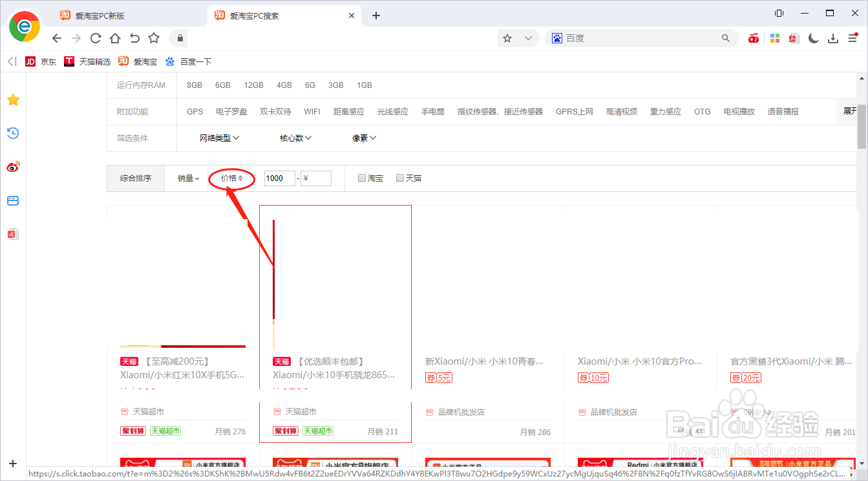This screenshot has height=481, width=868.
Task: Click the favorites star next to the home icon
Action: click(154, 38)
